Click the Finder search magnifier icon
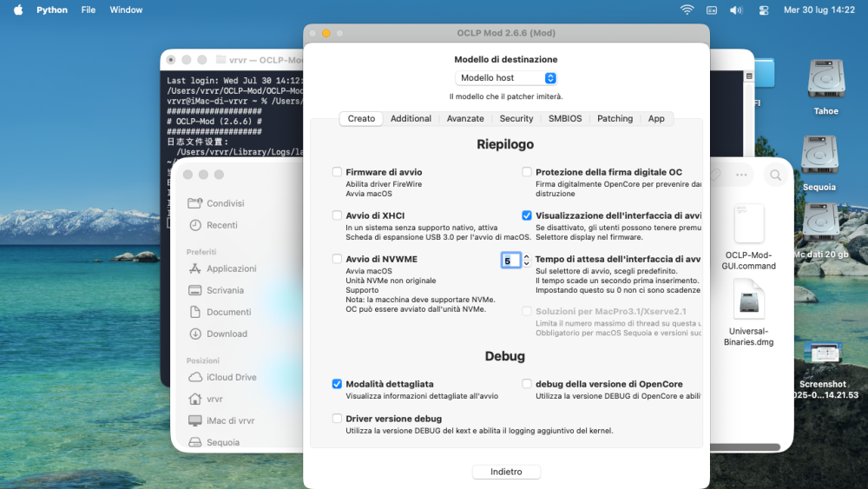 775,175
